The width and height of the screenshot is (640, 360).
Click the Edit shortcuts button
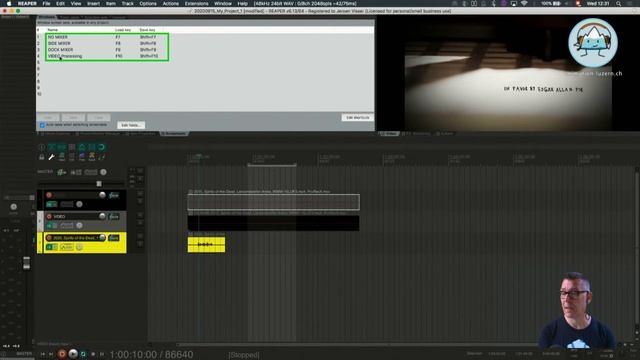(358, 118)
